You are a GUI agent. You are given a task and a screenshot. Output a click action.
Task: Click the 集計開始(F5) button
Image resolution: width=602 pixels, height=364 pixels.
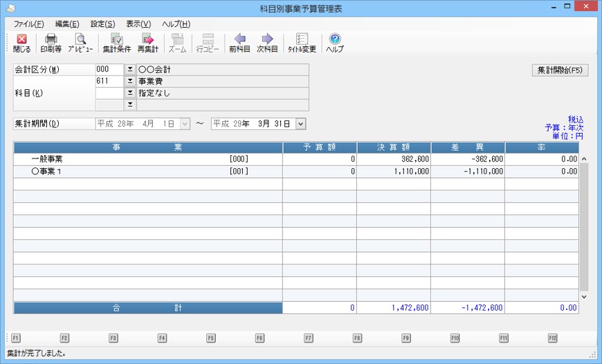tap(560, 71)
